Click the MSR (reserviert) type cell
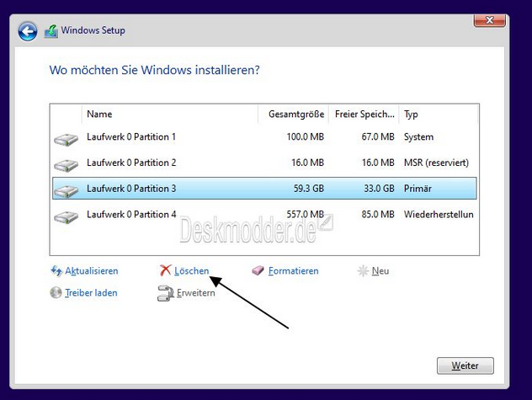Screen dimensions: 532x400 point(436,163)
